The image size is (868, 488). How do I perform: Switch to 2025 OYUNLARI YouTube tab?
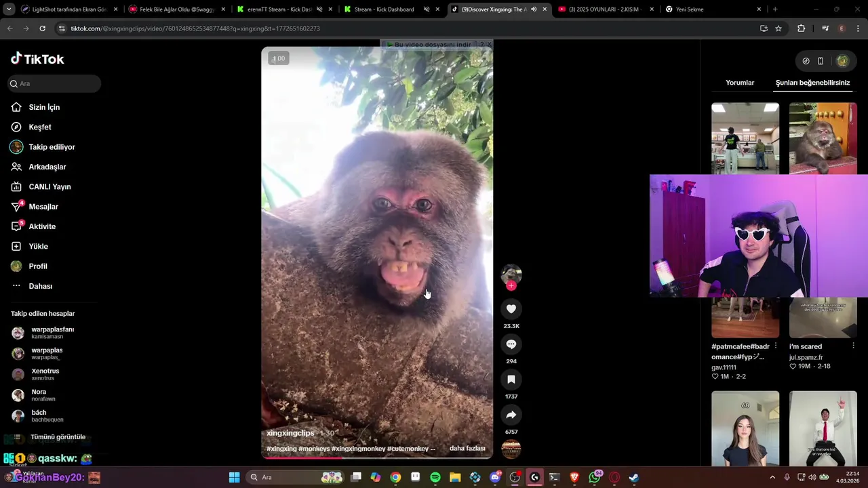coord(607,9)
